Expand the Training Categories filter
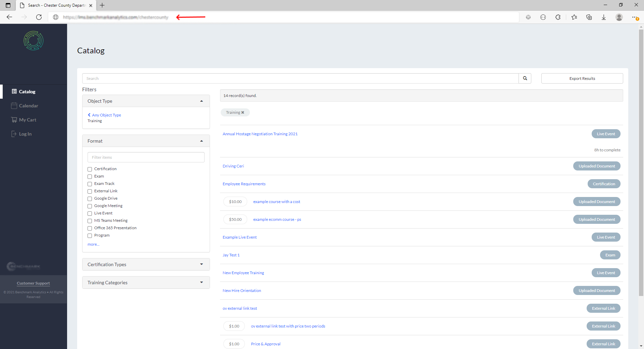 [x=146, y=283]
